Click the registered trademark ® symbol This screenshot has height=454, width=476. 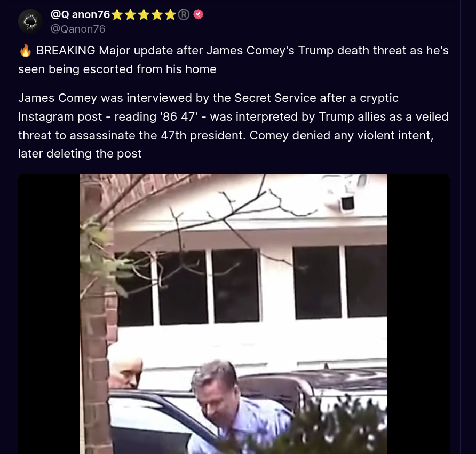point(184,14)
